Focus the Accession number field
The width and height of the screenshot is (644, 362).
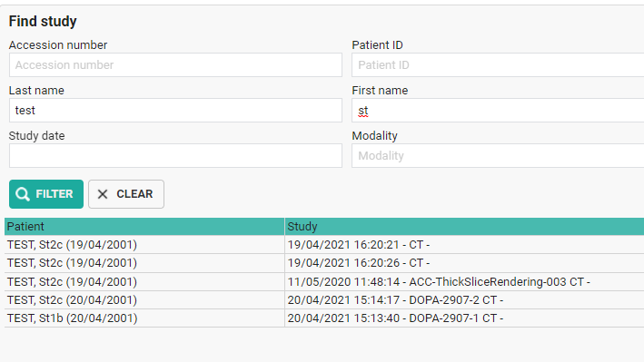pyautogui.click(x=175, y=64)
